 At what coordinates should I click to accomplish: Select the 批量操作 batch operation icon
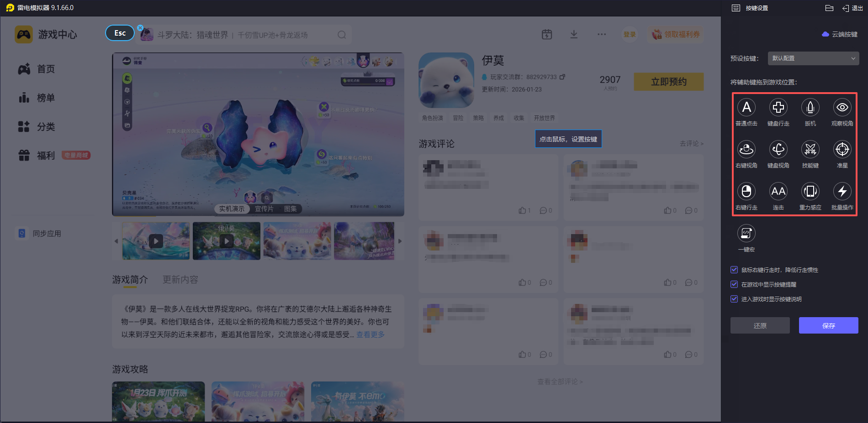(x=842, y=192)
